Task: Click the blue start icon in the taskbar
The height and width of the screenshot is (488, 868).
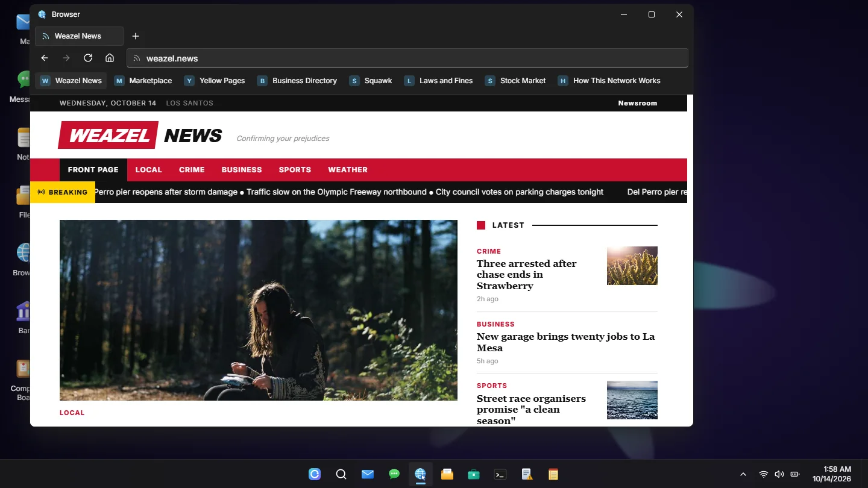Action: tap(315, 474)
